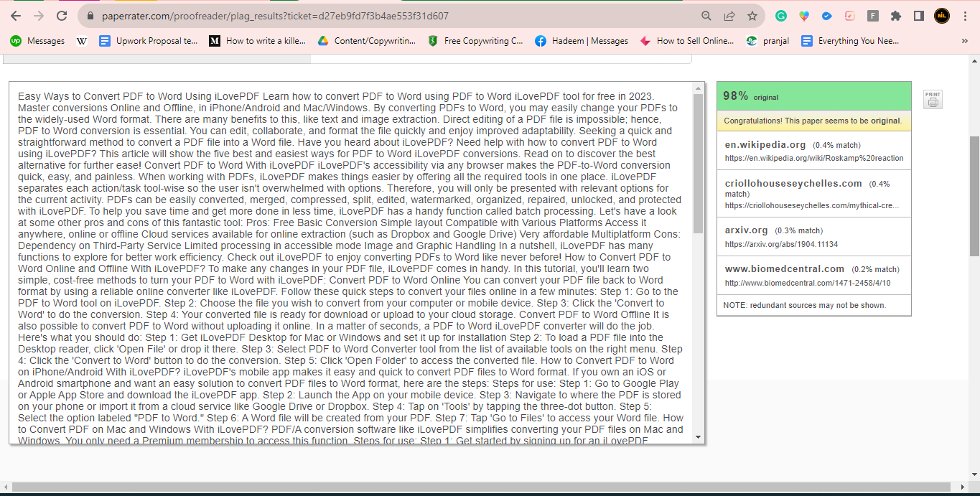
Task: Click the biomedcentral 1471-2458/4/10 URL text
Action: point(808,283)
